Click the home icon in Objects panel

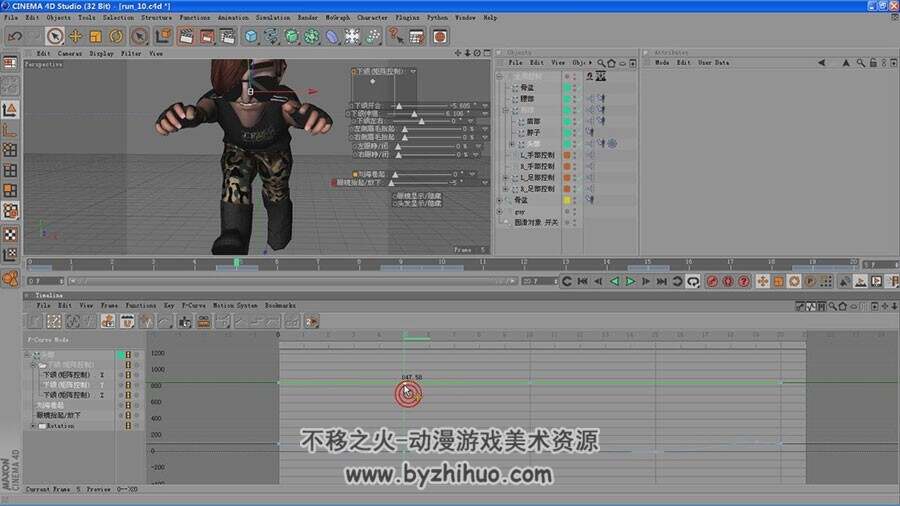pos(611,63)
